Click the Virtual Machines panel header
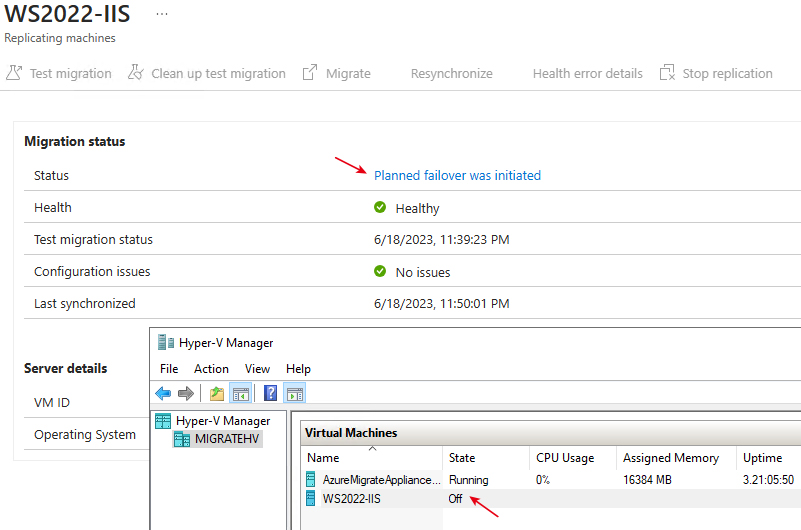 pyautogui.click(x=550, y=433)
